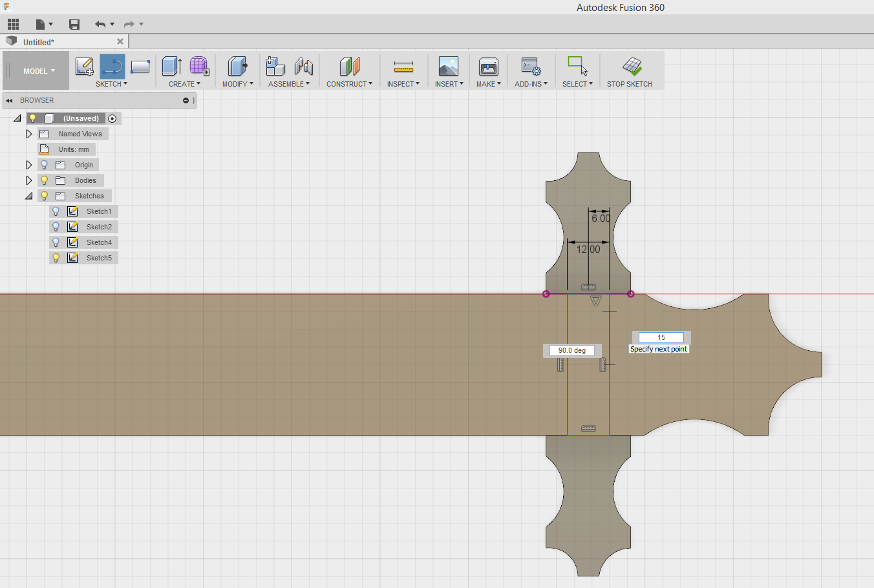Image resolution: width=874 pixels, height=588 pixels.
Task: Open the INSERT menu
Action: [x=449, y=84]
